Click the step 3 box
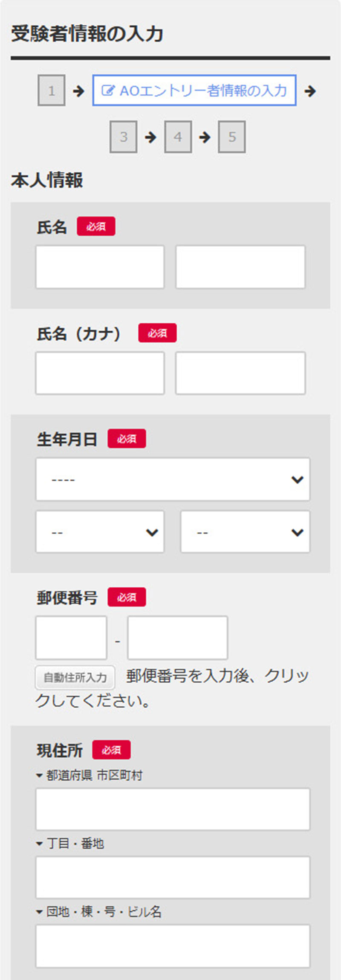Viewport: 341px width, 980px height. (x=123, y=137)
